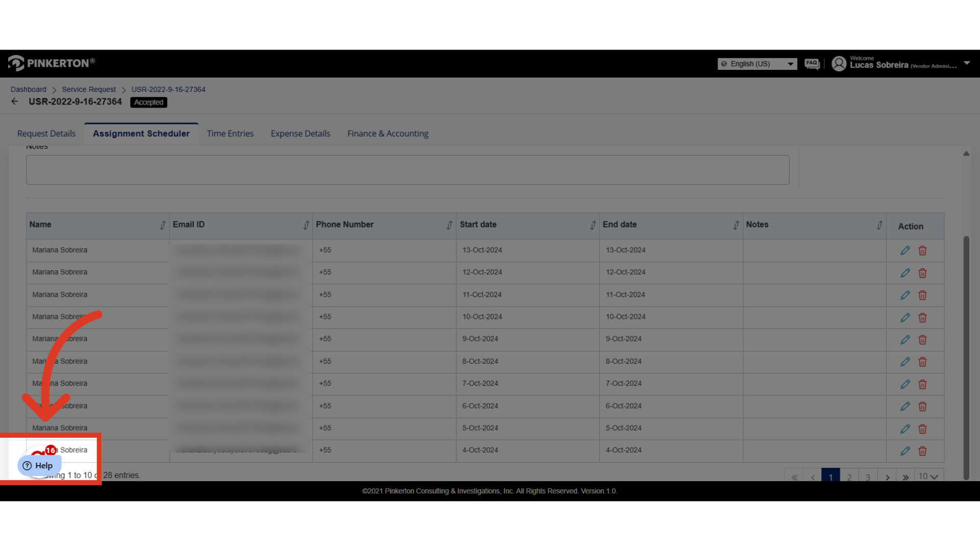Sort table by Name column arrows
Screen dimensions: 980x551
(x=162, y=225)
